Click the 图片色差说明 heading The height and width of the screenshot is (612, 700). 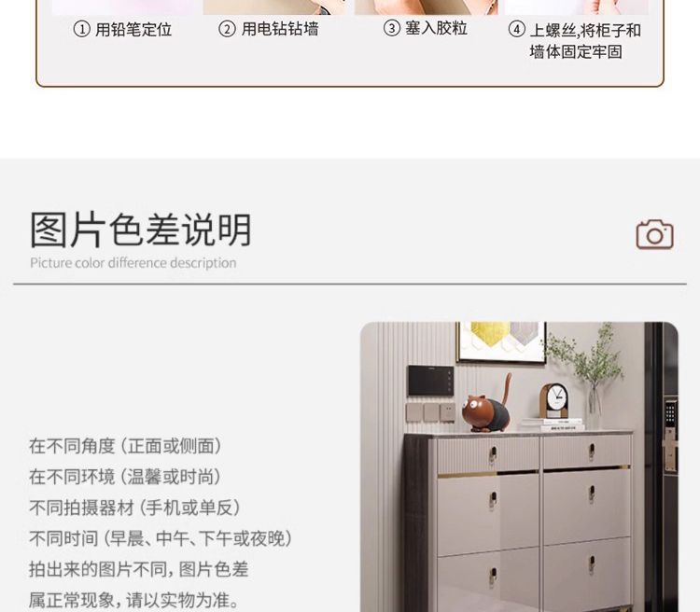point(141,230)
